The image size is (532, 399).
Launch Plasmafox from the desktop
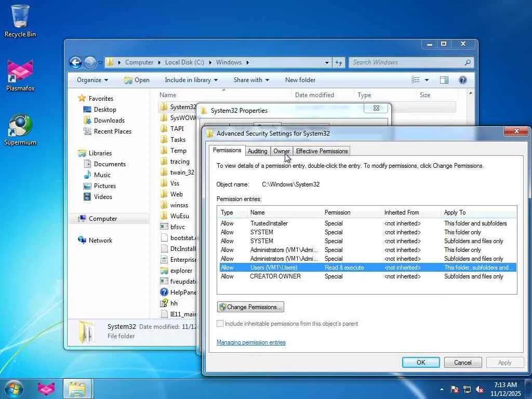click(20, 75)
